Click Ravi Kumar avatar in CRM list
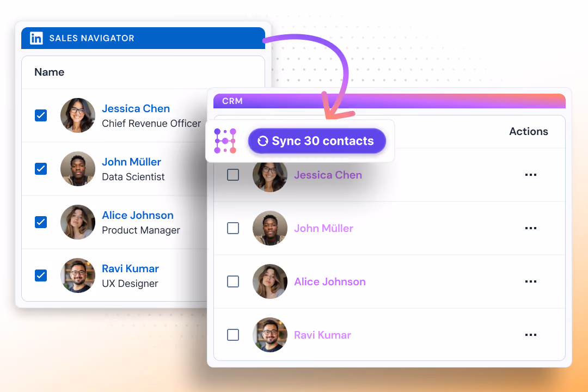Screen dimensions: 588x392 coord(270,335)
